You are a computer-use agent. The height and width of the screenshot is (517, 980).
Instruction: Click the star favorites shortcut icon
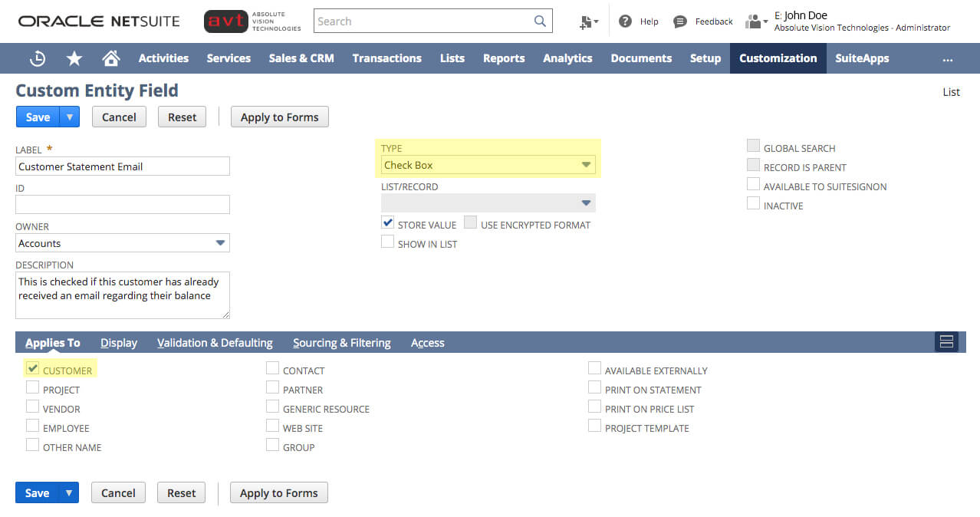pos(74,58)
